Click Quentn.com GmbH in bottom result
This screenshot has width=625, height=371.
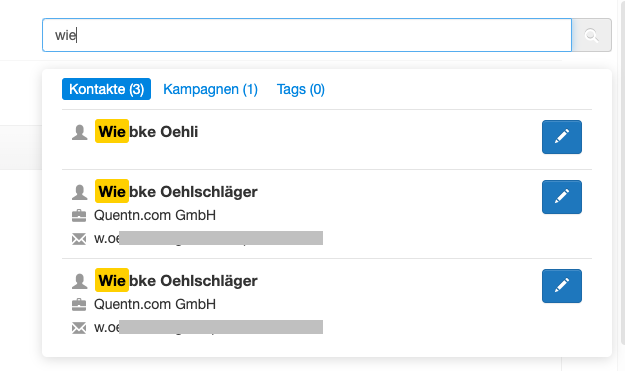point(155,304)
